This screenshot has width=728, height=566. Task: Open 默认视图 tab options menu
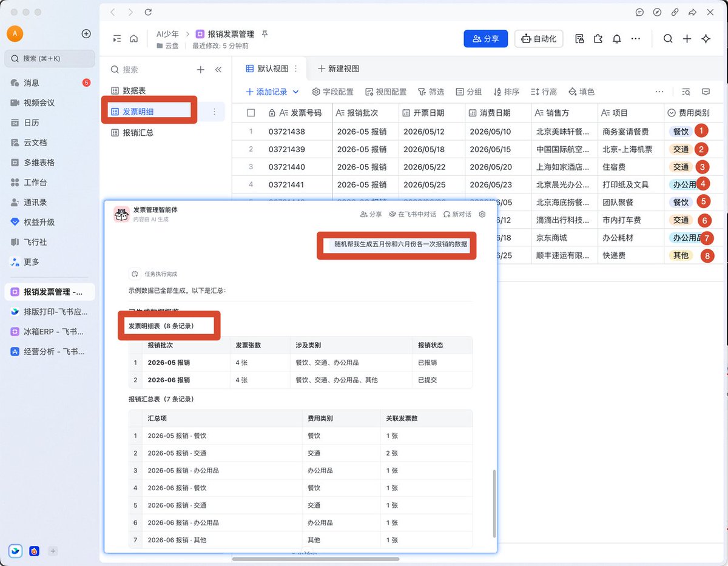click(296, 69)
